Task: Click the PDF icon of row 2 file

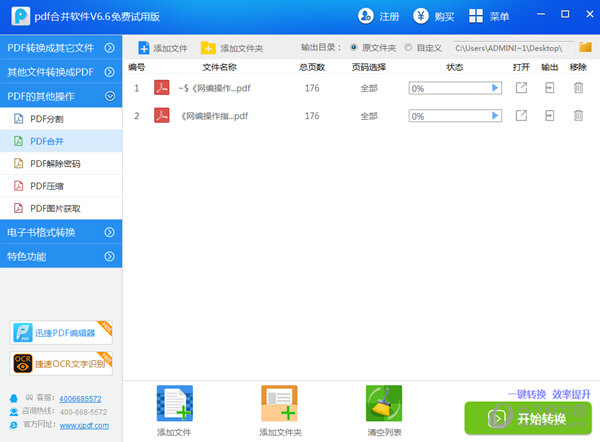Action: (x=162, y=115)
